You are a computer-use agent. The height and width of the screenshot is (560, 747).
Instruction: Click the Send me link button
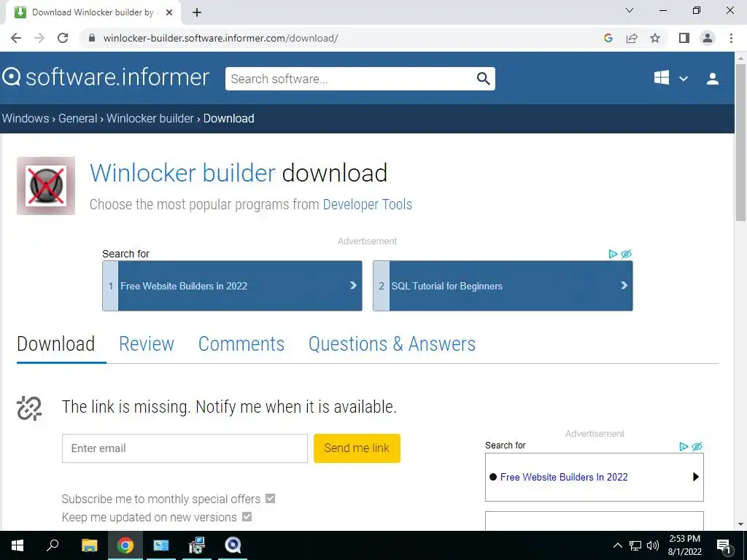[357, 448]
